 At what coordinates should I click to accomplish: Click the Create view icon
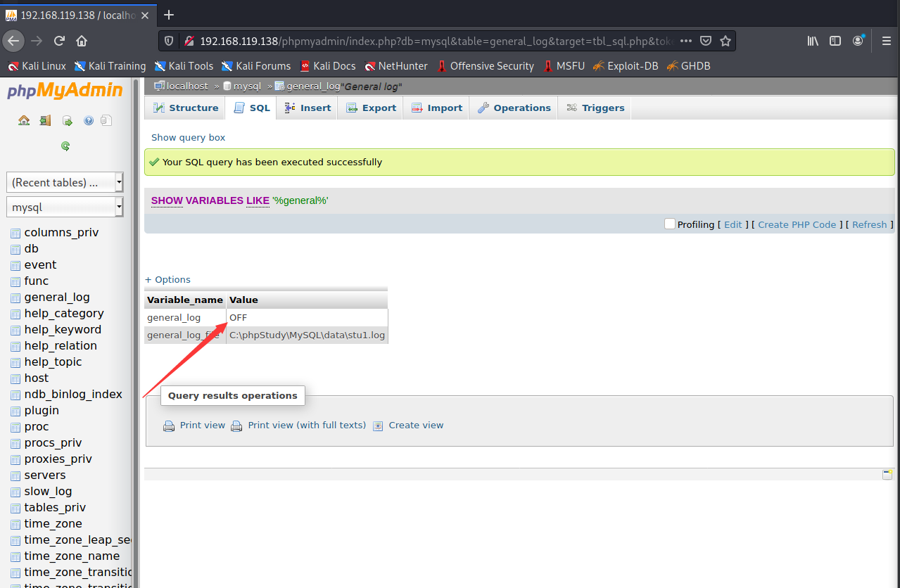[378, 426]
